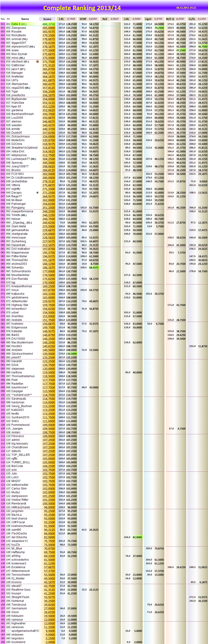The image size is (208, 644).
Task: Click green highlighted 74,2500 in Zwergnase row
Action: tap(159, 28)
